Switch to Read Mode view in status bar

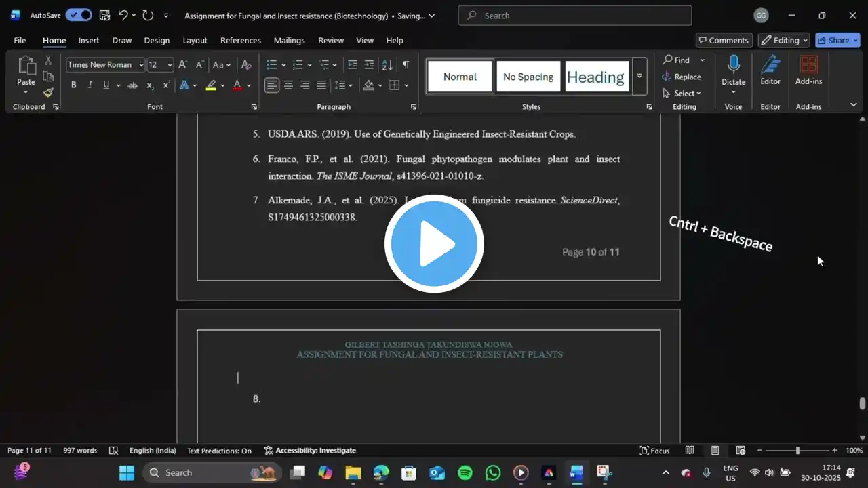click(690, 451)
